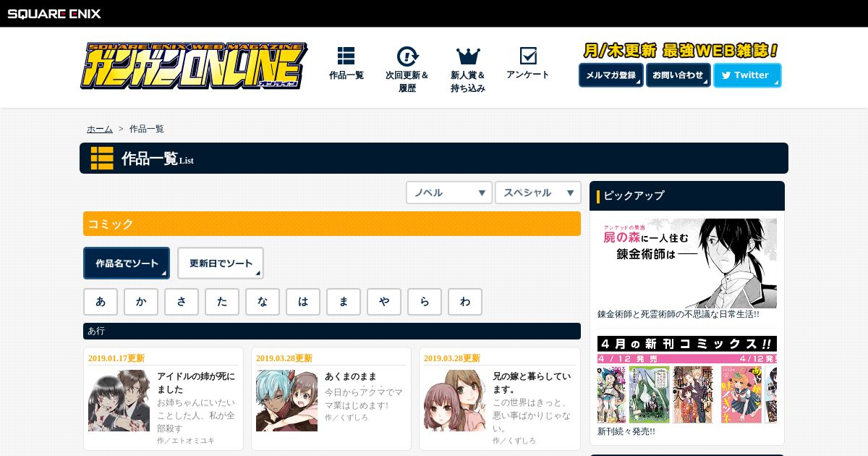The image size is (868, 456).
Task: Jump to ま row
Action: (344, 302)
